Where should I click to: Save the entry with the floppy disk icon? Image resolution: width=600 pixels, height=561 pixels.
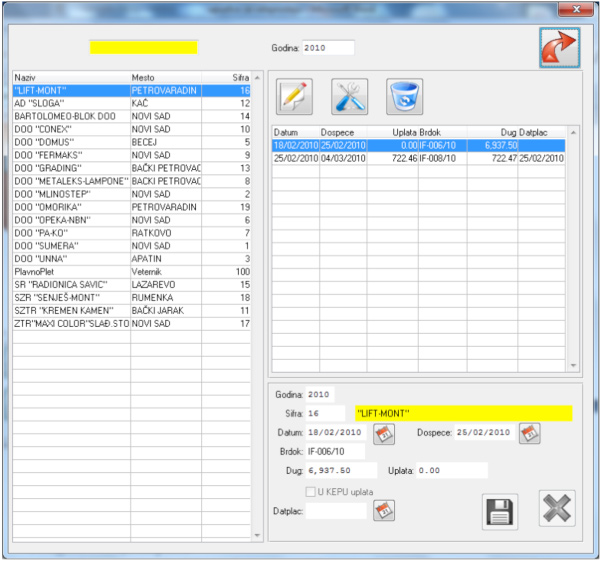[x=500, y=511]
